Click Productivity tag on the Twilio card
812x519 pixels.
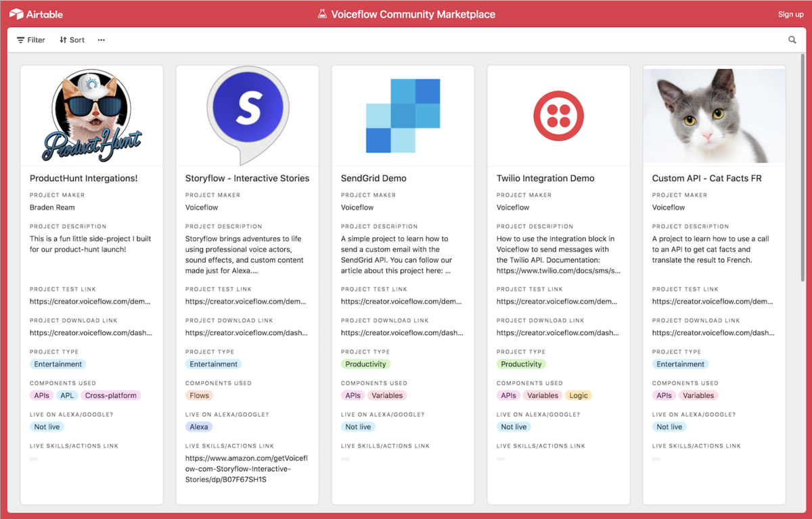click(x=522, y=364)
